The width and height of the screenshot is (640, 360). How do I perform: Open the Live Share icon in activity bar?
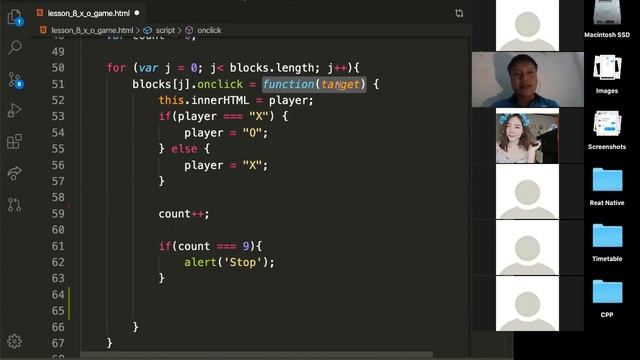tap(14, 173)
